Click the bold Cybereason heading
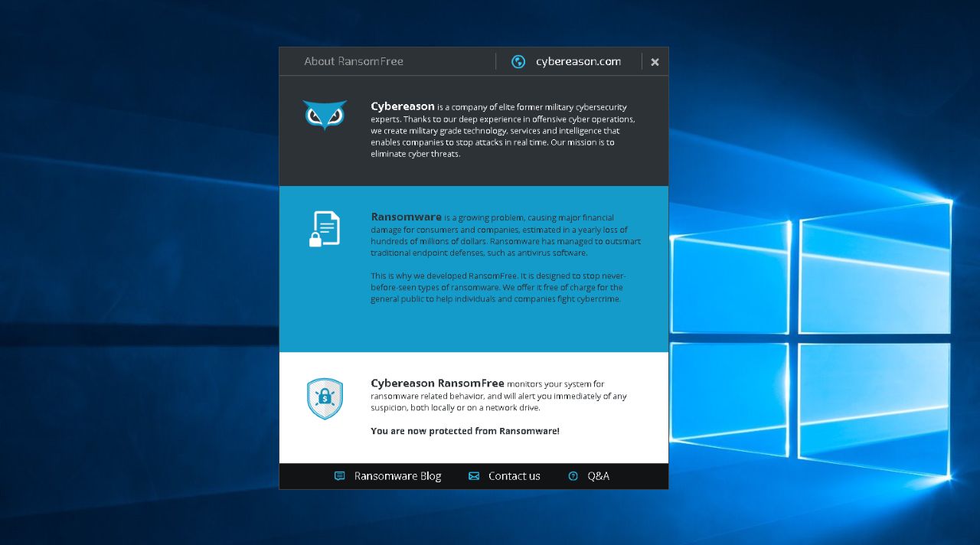The image size is (980, 545). pos(403,106)
